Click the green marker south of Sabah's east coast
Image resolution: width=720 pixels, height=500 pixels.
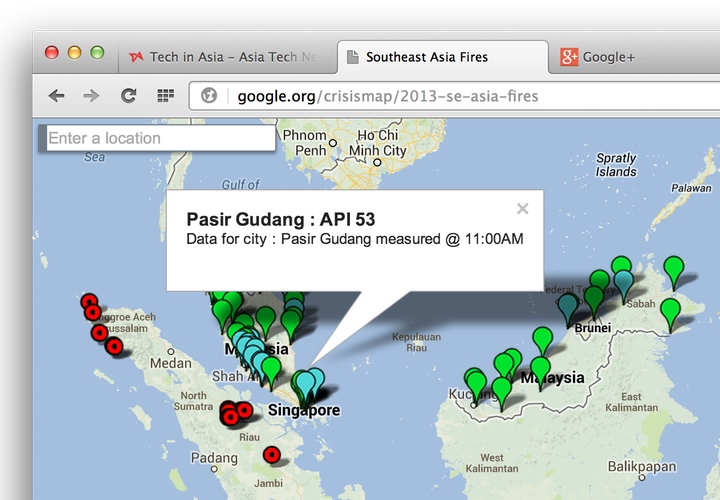click(x=670, y=311)
